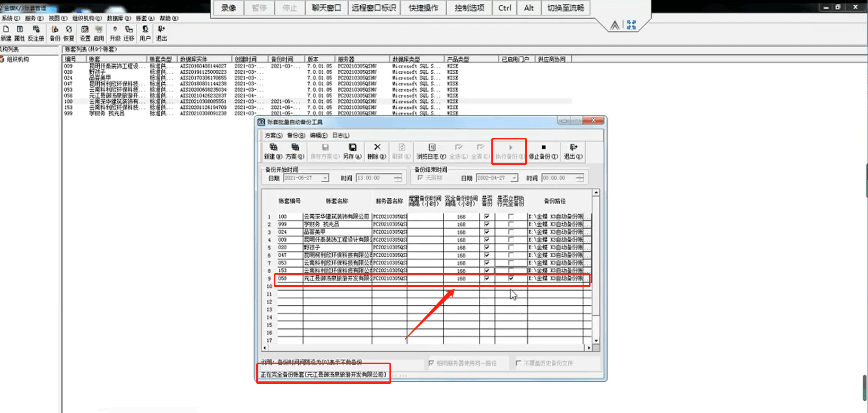868x413 pixels.
Task: Open the backup start date dropdown
Action: [325, 178]
